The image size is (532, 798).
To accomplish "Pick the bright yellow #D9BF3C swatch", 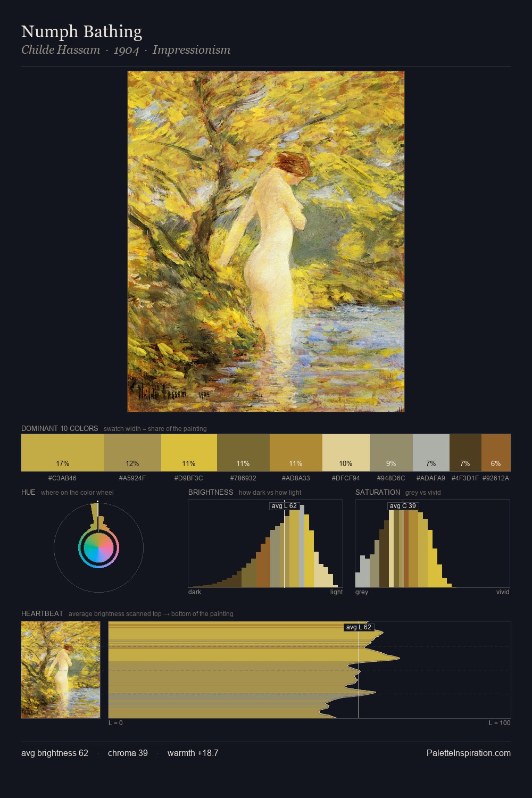I will (189, 453).
